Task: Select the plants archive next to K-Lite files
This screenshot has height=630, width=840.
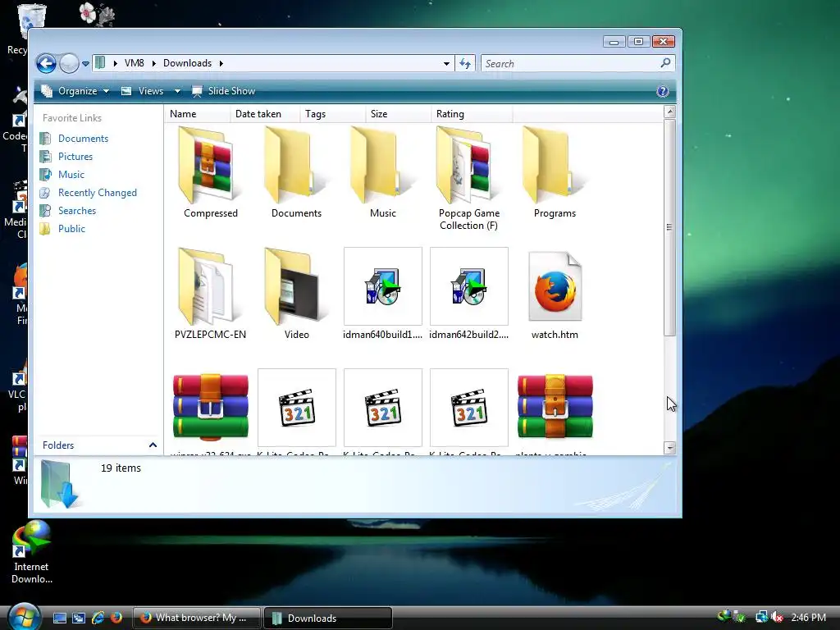Action: (x=555, y=410)
